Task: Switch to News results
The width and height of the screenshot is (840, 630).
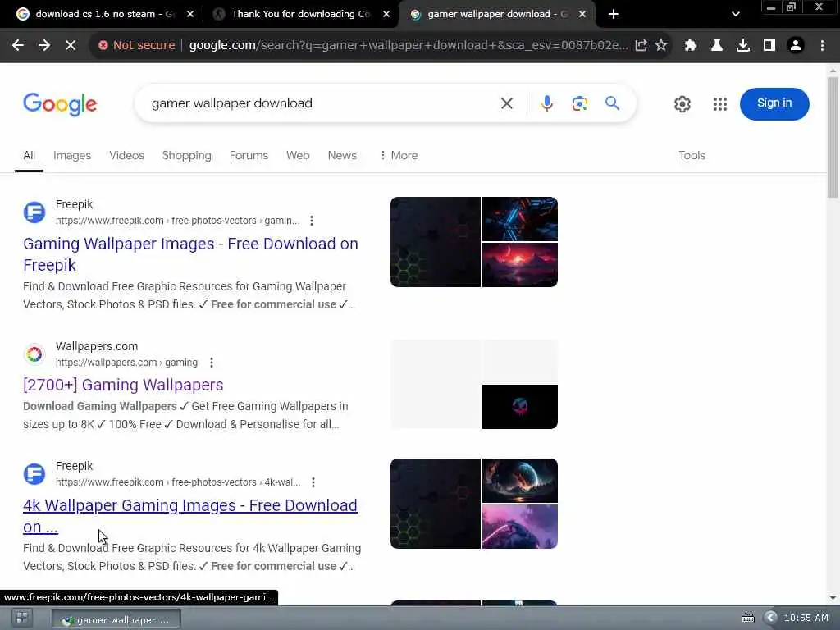Action: click(x=342, y=155)
